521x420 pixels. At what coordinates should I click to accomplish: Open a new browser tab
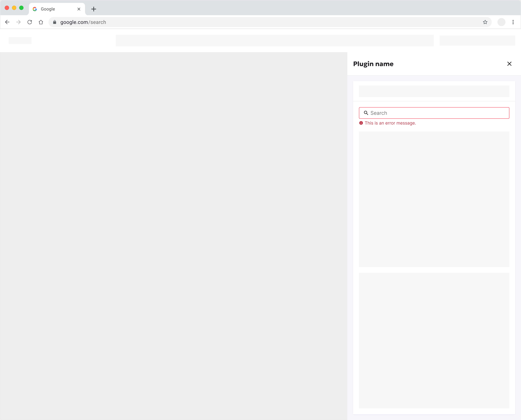coord(94,9)
